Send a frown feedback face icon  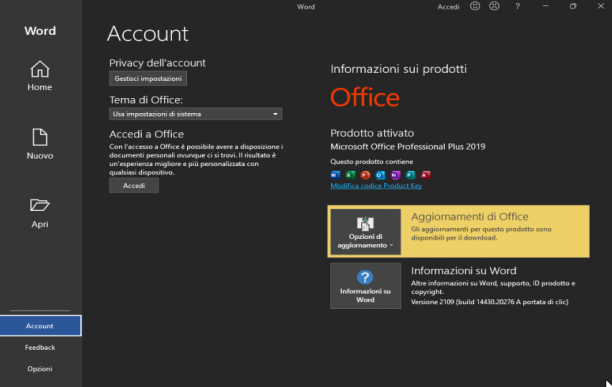pos(494,6)
